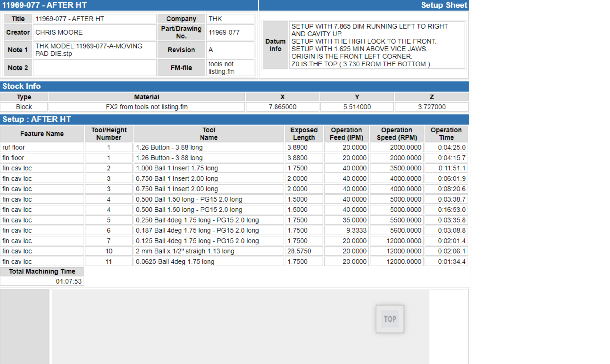
Task: Click the Exposed Length column header
Action: tap(304, 134)
